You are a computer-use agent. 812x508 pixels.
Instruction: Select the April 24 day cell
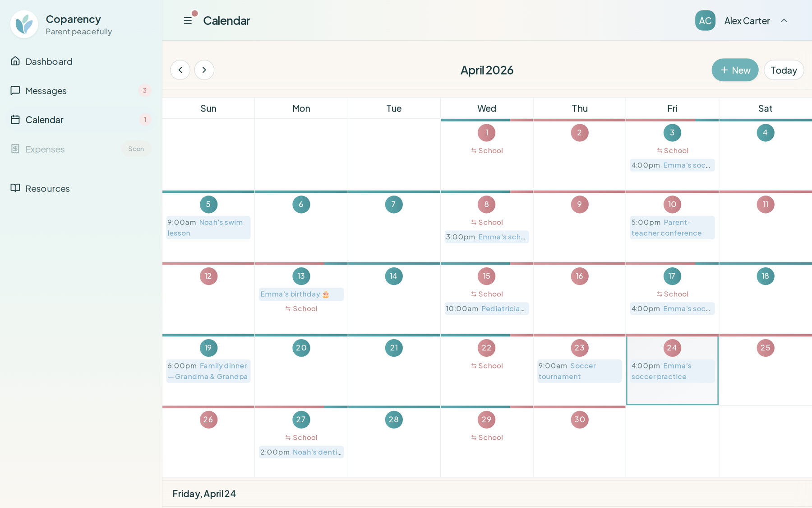(672, 393)
